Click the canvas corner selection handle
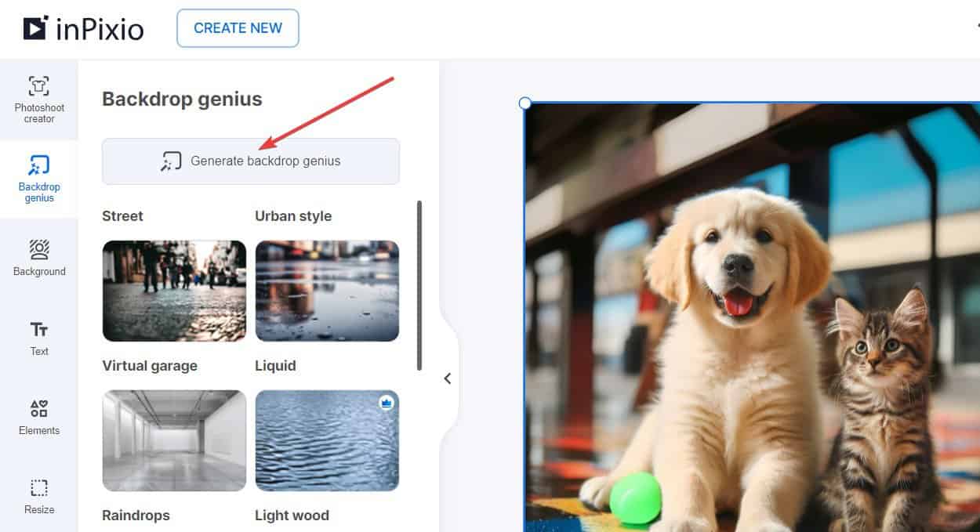The width and height of the screenshot is (980, 532). [x=525, y=103]
